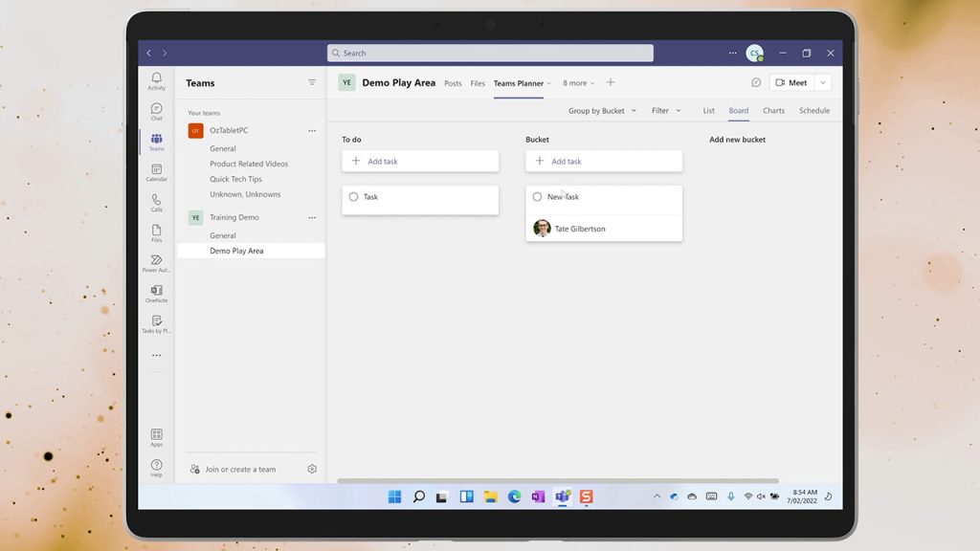980x551 pixels.
Task: Open the profile avatar menu
Action: (x=754, y=54)
